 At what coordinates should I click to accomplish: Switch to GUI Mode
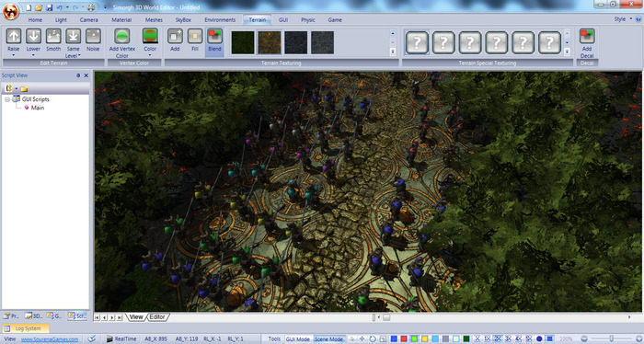pos(298,339)
